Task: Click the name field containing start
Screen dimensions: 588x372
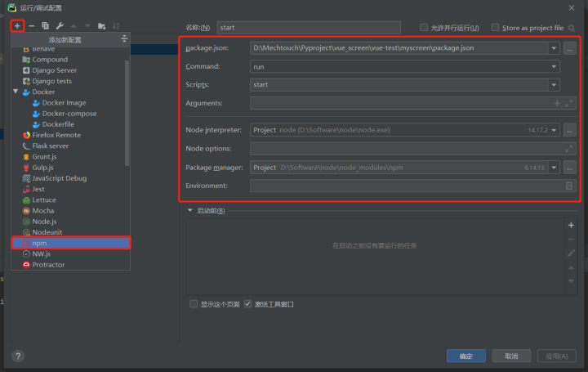Action: [x=309, y=28]
